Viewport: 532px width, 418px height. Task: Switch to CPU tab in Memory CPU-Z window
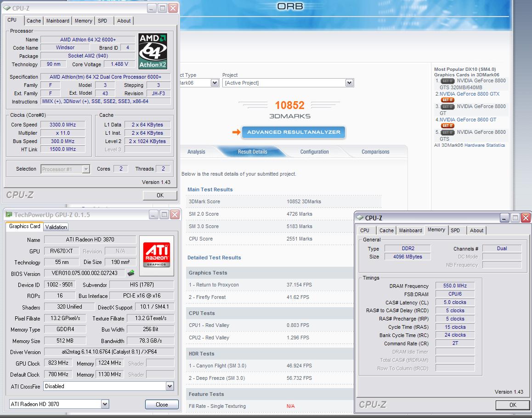coord(365,230)
